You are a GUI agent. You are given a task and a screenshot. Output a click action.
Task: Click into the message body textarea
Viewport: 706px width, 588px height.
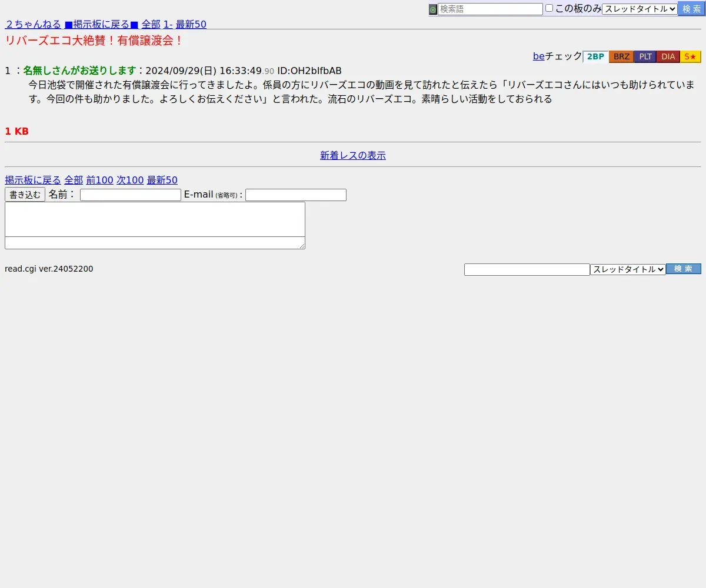click(155, 225)
